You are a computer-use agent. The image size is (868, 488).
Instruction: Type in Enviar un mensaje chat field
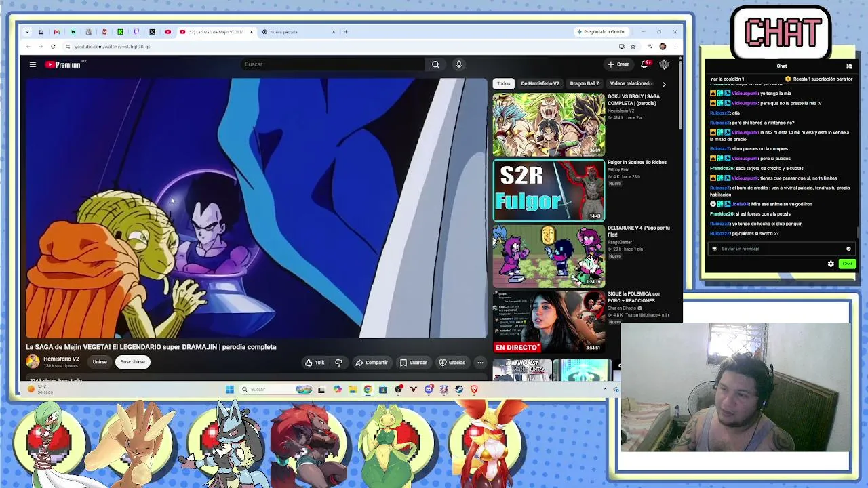(781, 249)
